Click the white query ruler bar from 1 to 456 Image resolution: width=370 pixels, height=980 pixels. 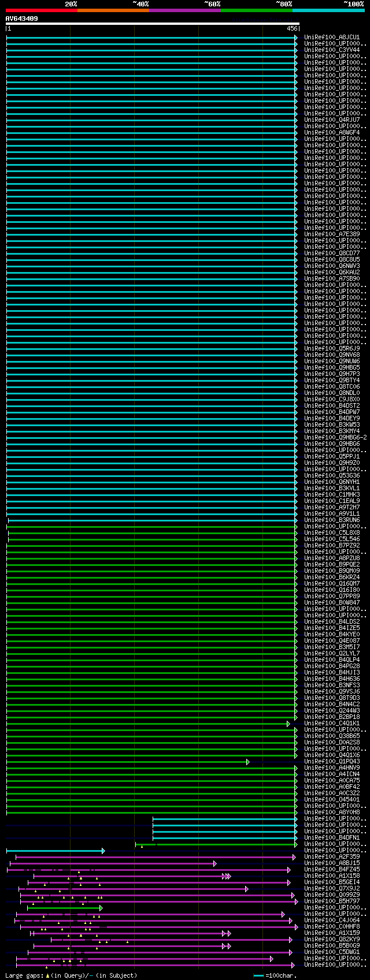click(153, 24)
